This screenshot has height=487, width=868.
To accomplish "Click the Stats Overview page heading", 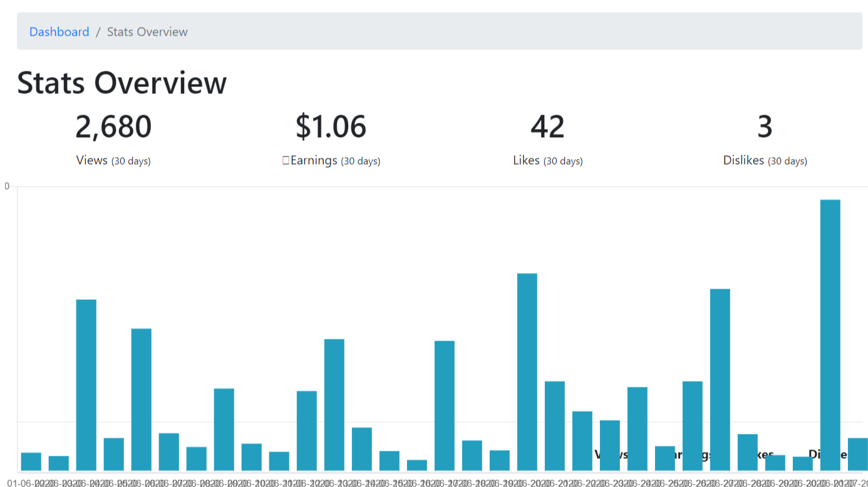I will [121, 82].
